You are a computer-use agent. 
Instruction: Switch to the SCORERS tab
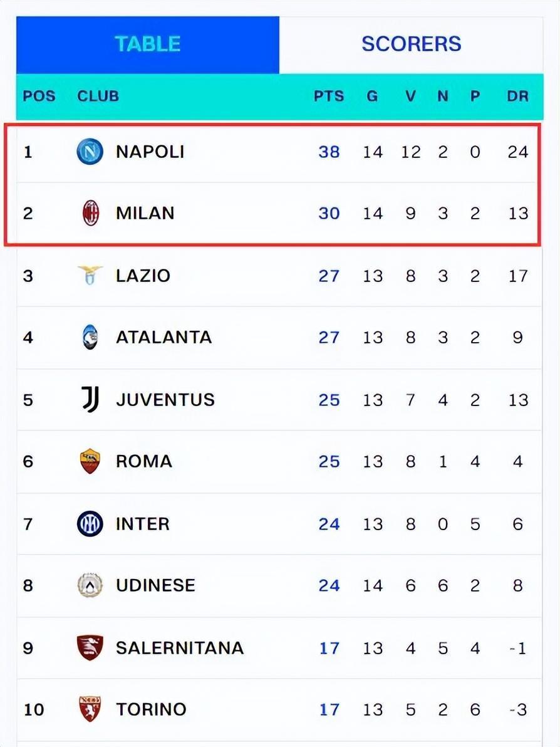(411, 44)
